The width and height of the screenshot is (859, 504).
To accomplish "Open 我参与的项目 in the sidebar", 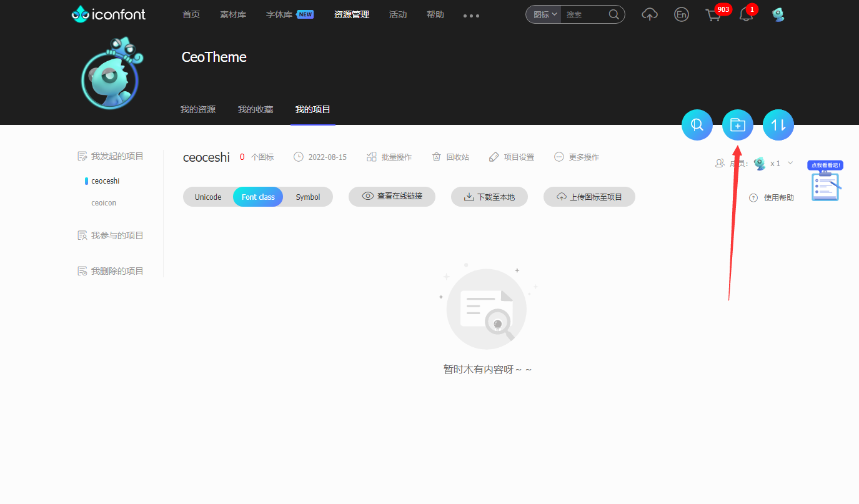I will click(111, 235).
